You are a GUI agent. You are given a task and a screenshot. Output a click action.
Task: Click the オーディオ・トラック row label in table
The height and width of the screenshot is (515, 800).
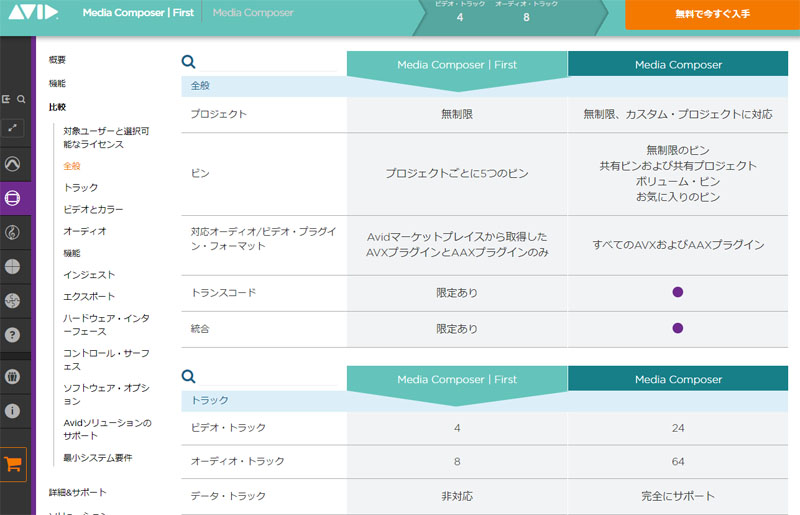(x=237, y=461)
